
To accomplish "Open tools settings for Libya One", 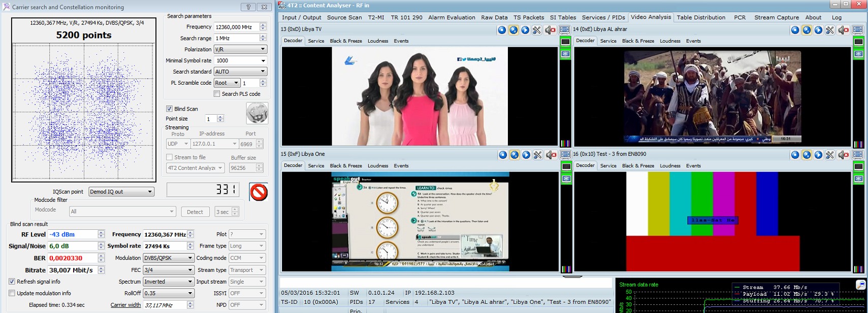I will [538, 155].
